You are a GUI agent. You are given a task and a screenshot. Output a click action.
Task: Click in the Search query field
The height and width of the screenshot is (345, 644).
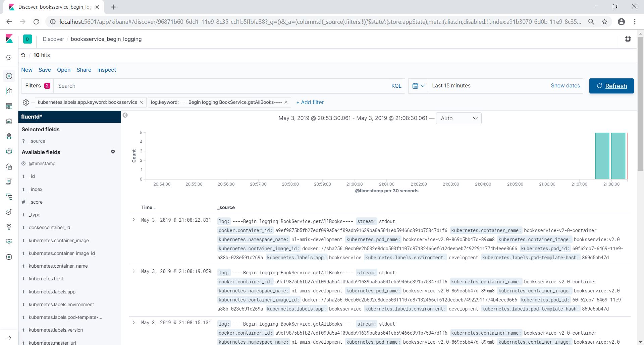pyautogui.click(x=221, y=86)
